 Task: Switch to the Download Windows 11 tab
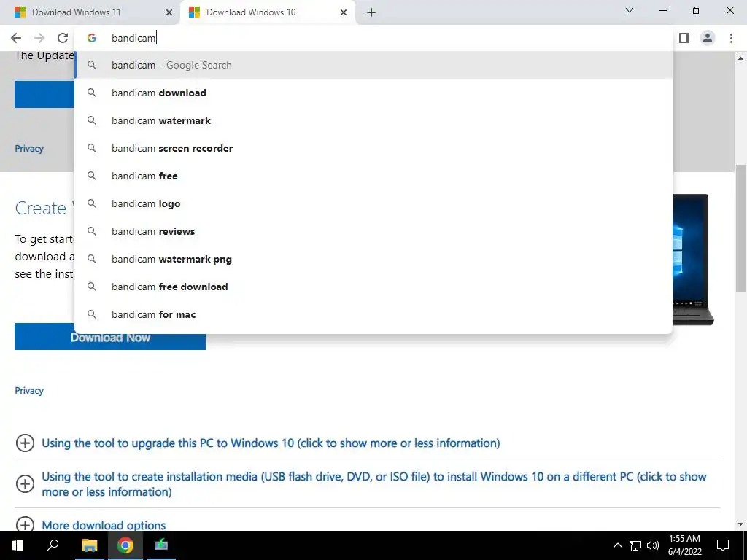click(90, 12)
